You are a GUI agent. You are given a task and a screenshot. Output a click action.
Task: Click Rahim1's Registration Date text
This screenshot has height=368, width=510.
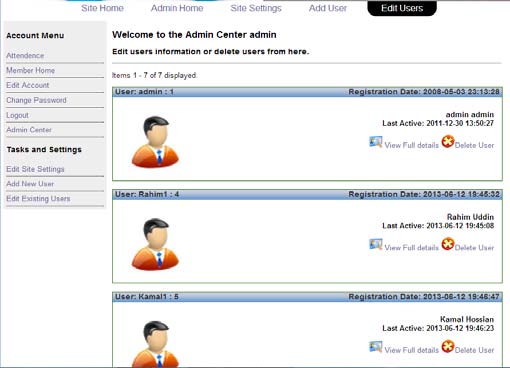tap(424, 194)
